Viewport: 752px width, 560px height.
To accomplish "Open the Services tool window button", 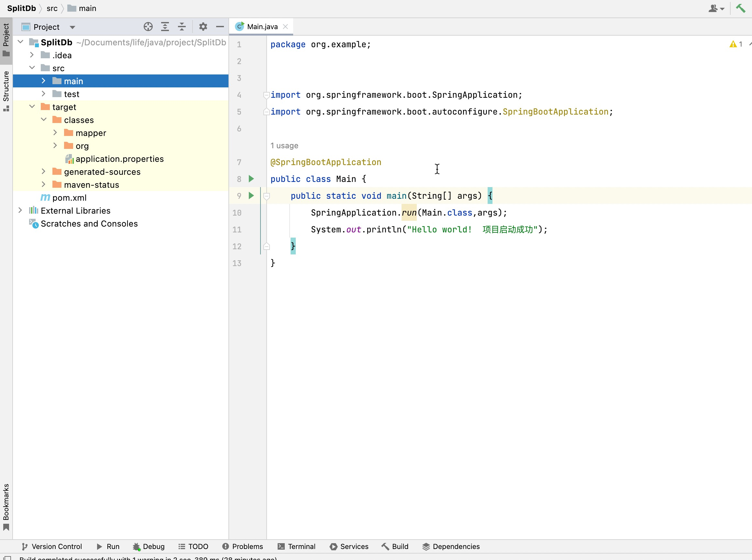I will tap(349, 546).
